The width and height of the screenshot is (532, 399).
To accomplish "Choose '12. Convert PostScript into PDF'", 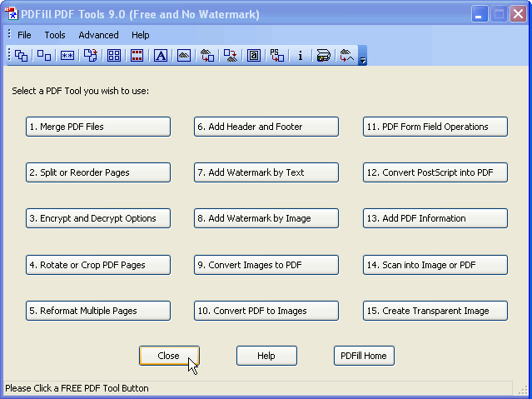I will pos(435,172).
